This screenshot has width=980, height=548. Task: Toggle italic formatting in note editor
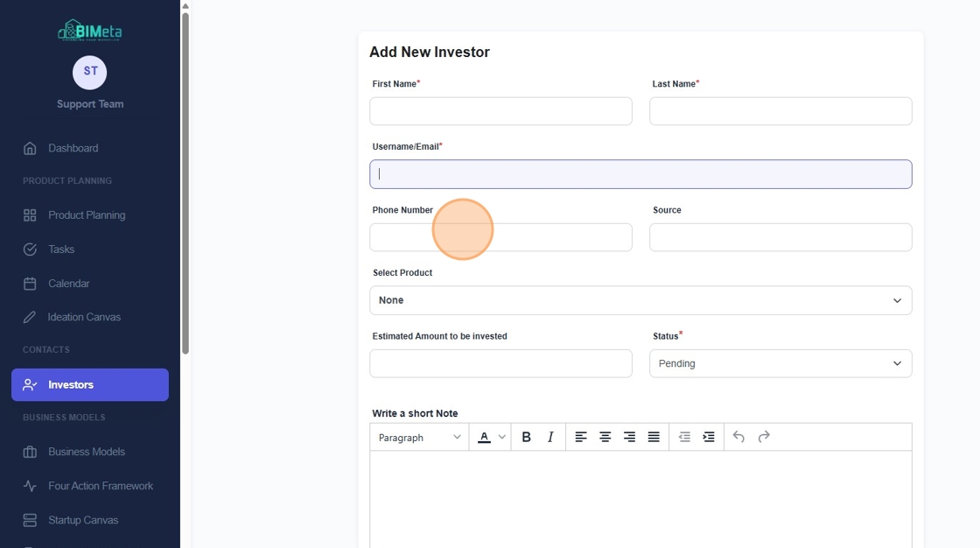click(550, 438)
